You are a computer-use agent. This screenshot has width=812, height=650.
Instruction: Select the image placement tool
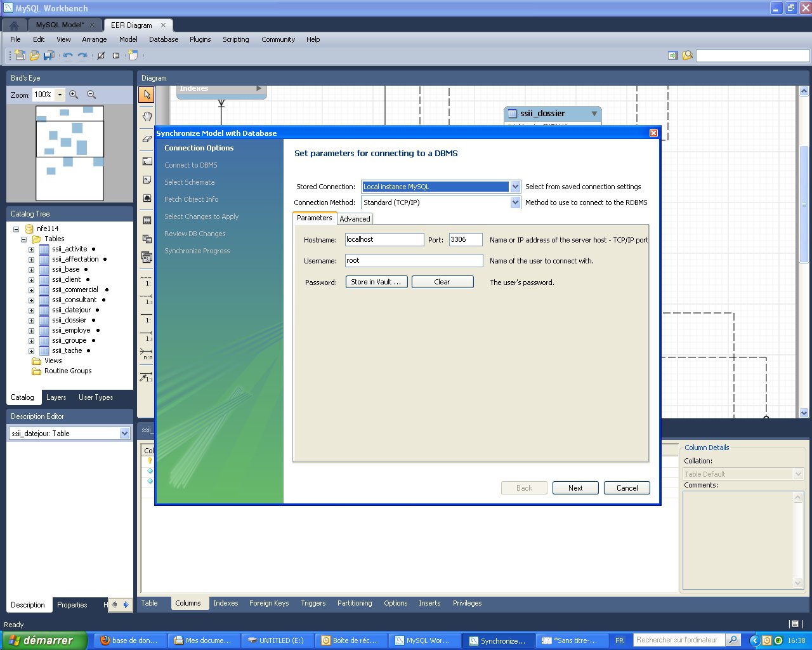click(147, 198)
